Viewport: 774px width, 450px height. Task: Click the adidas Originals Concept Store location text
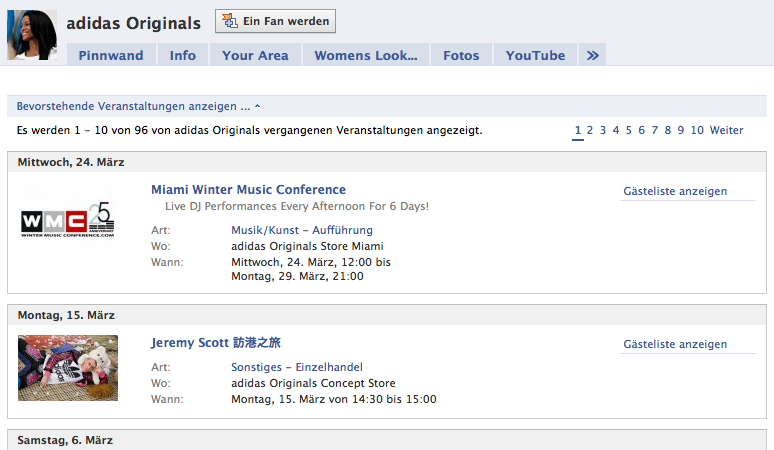click(313, 383)
